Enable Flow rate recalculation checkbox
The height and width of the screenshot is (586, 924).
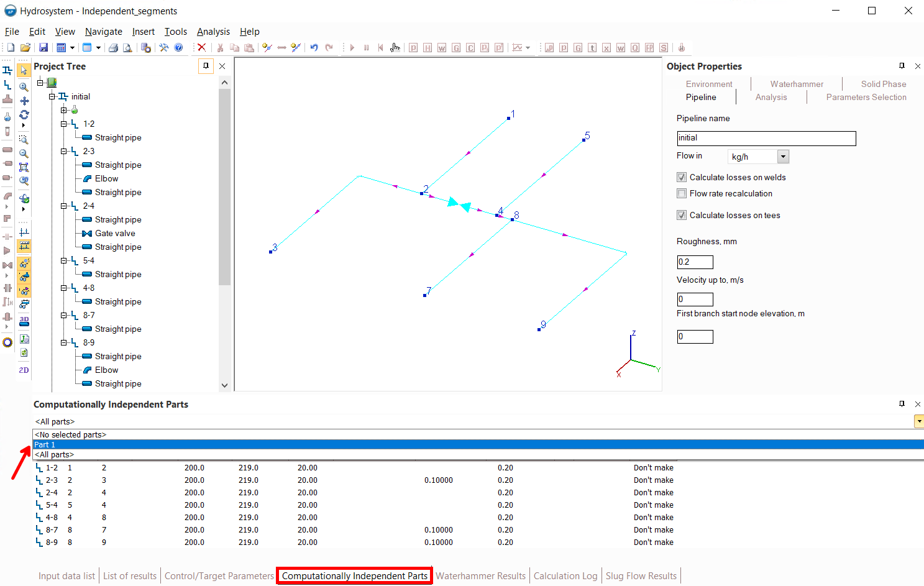682,193
